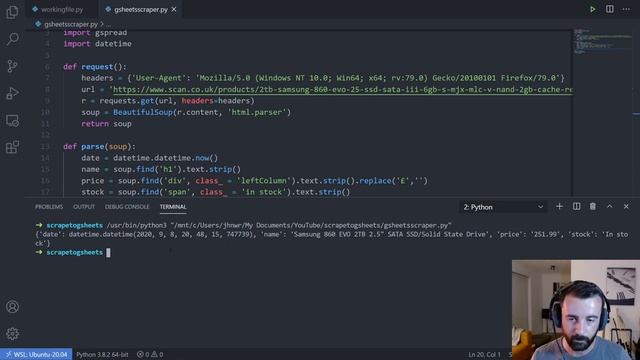The height and width of the screenshot is (360, 640).
Task: Split the editor to the right
Action: click(609, 9)
